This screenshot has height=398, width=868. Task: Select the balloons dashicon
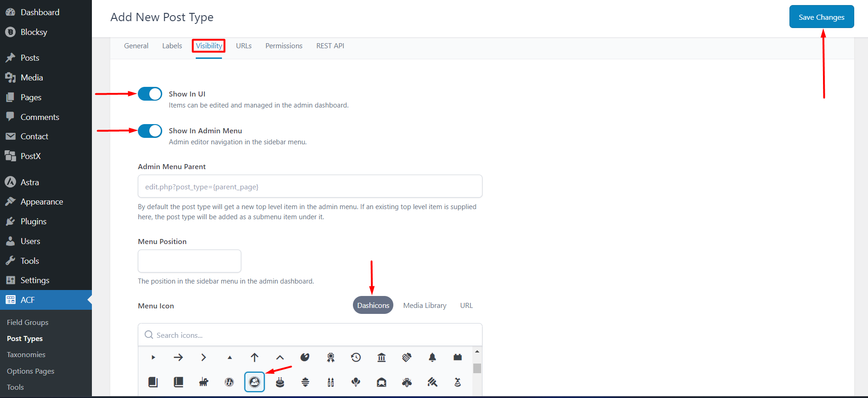tap(356, 382)
